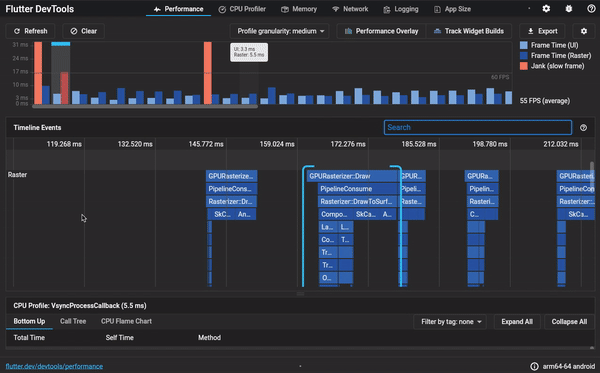Open the Memory tab
The image size is (600, 373).
[x=299, y=9]
